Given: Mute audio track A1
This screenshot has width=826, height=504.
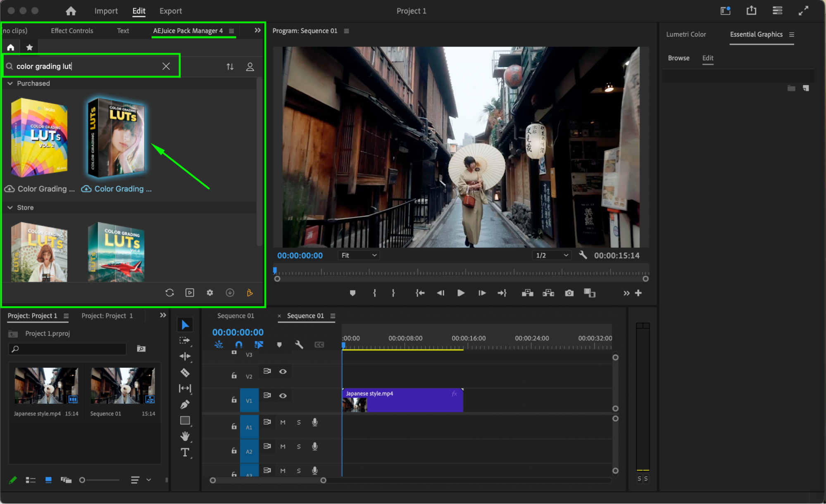Looking at the screenshot, I should [283, 422].
